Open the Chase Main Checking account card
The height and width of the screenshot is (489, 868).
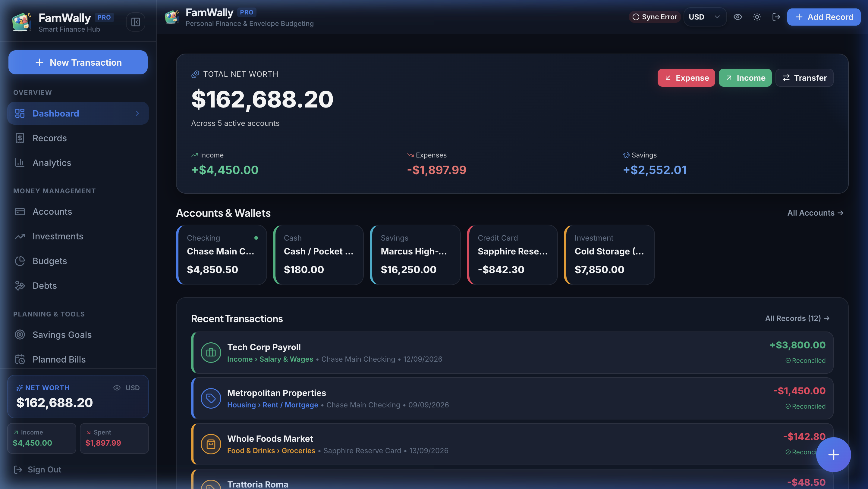click(x=222, y=255)
